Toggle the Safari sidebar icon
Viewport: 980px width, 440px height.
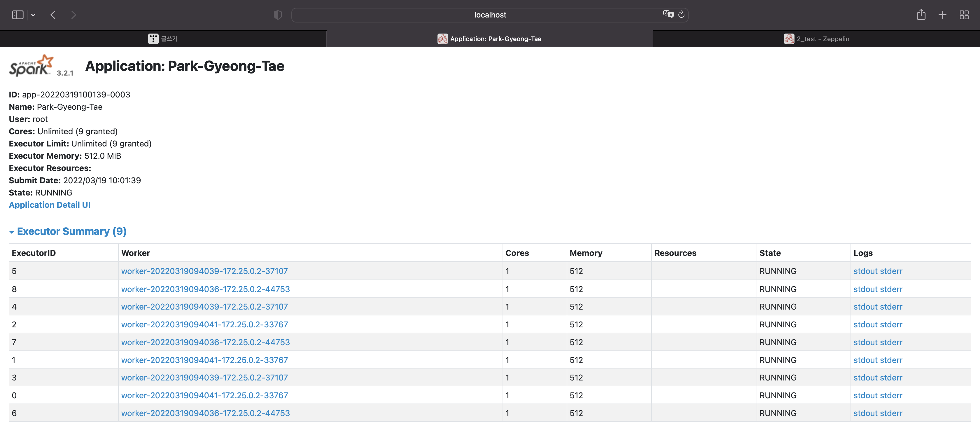18,15
